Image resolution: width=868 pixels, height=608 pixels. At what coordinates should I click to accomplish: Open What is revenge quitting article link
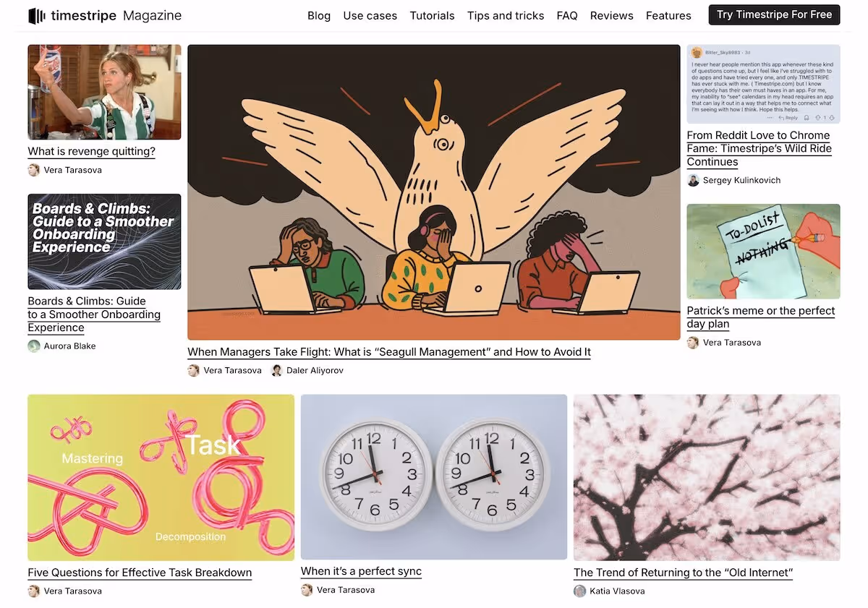(x=92, y=151)
